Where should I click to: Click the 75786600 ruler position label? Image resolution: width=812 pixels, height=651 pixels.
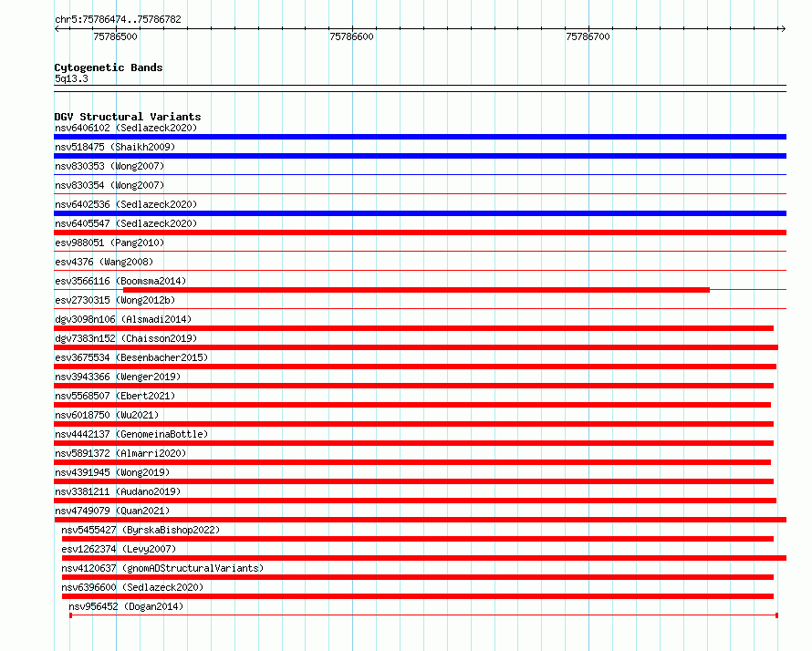coord(351,36)
